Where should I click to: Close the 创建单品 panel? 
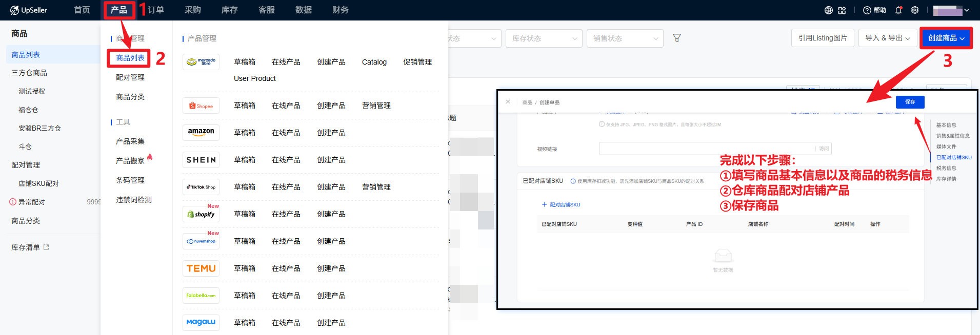pos(508,102)
